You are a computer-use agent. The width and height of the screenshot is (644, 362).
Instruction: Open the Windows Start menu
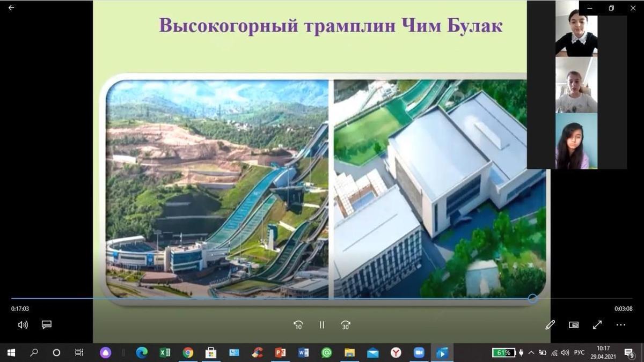(11, 353)
